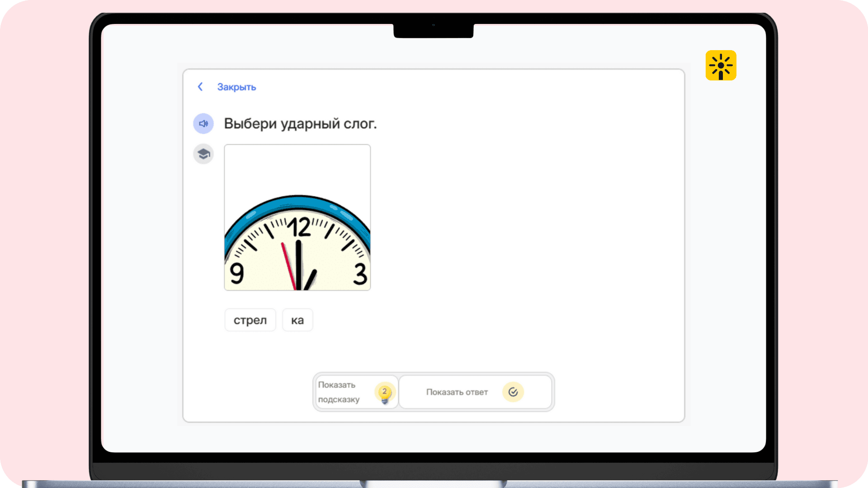This screenshot has width=868, height=488.
Task: Click the red second hand of clock
Action: pos(288,267)
